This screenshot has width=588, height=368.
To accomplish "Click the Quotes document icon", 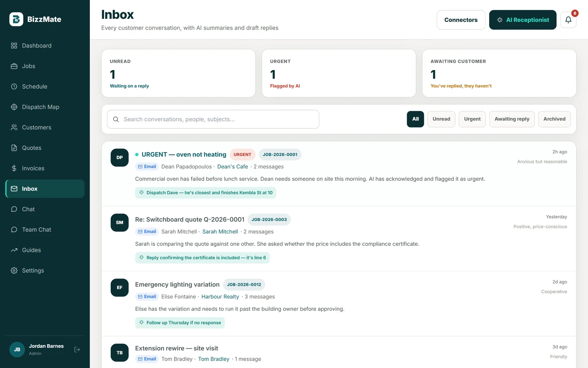I will [x=14, y=148].
